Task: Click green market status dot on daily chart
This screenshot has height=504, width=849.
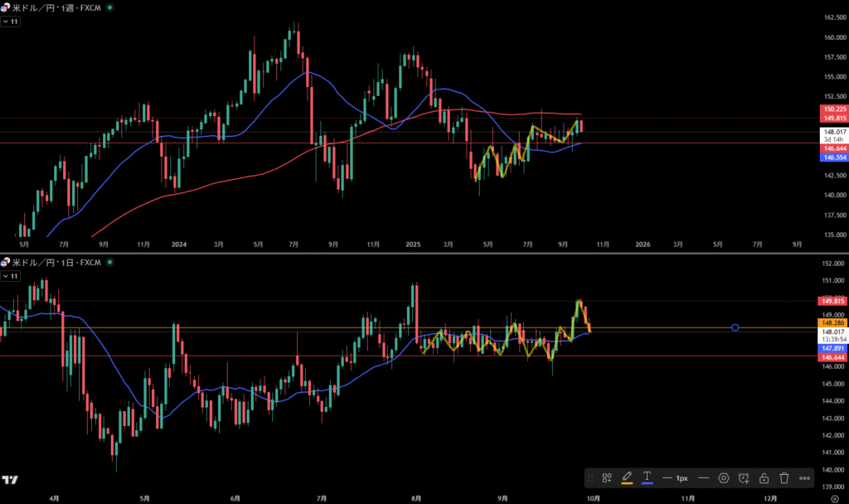Action: [x=111, y=263]
